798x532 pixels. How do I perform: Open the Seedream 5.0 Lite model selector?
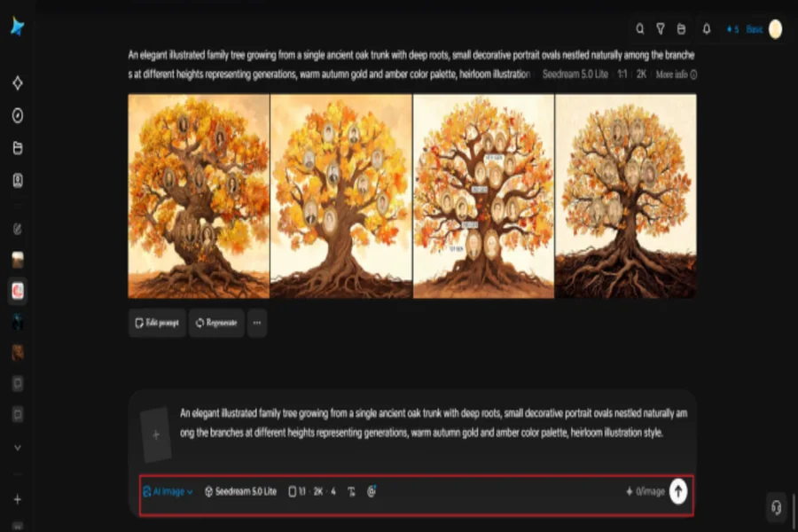coord(240,492)
